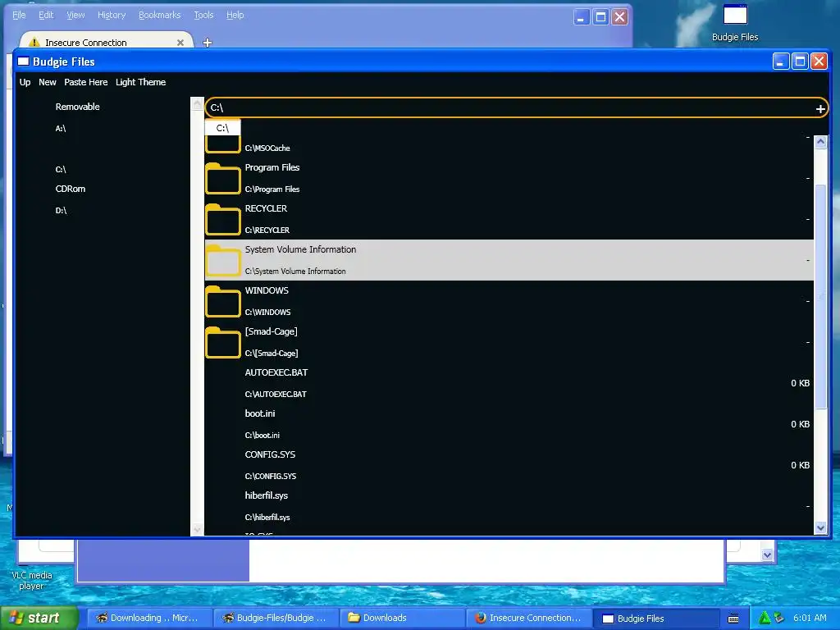Click sidebar scrollbar down arrow
840x630 pixels.
pyautogui.click(x=197, y=530)
